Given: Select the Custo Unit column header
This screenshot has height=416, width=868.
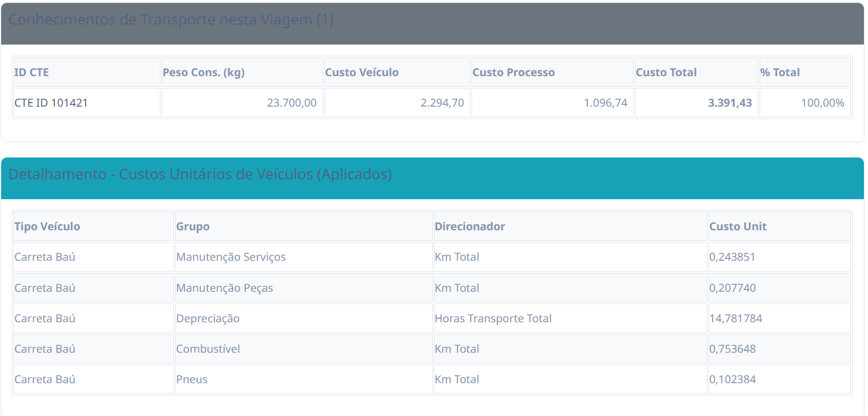Looking at the screenshot, I should tap(737, 227).
